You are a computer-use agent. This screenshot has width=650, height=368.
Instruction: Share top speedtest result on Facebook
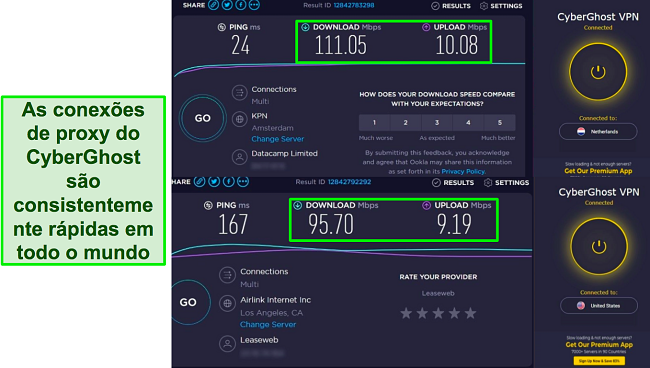(241, 5)
